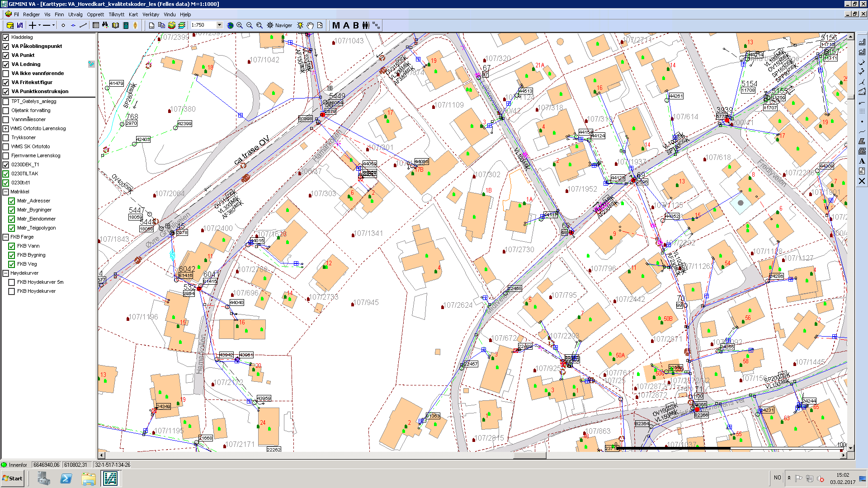Screen dimensions: 868x488
Task: Select the dotted grid tool in right toolbar
Action: [x=862, y=112]
